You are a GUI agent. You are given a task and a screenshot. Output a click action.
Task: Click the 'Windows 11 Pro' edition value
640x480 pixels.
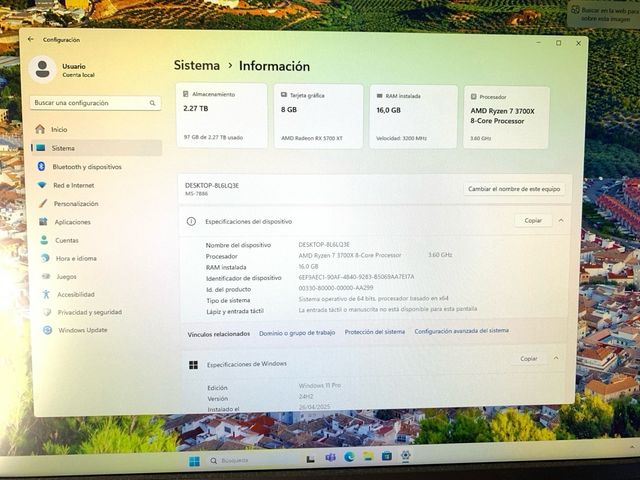320,385
